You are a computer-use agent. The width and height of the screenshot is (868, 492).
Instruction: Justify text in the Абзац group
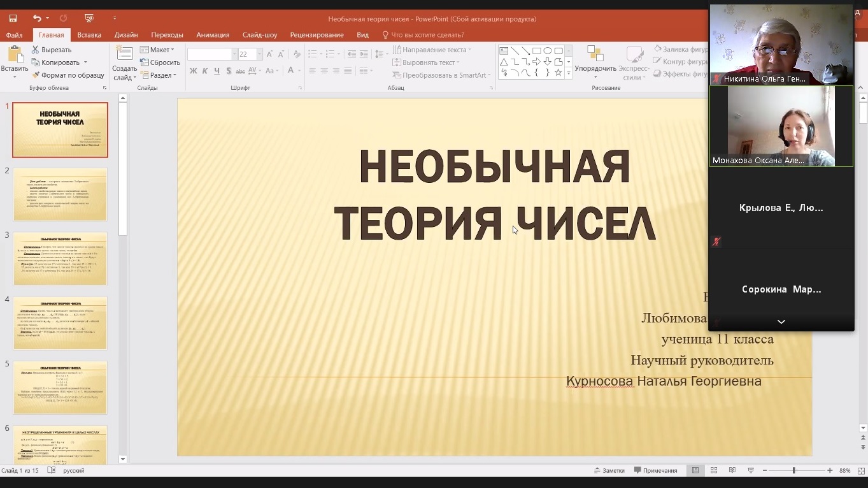click(348, 71)
